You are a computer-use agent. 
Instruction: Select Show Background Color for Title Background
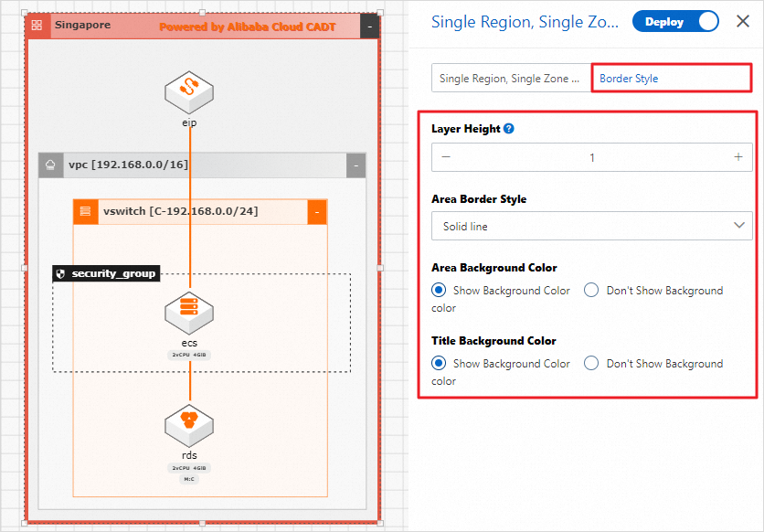439,364
